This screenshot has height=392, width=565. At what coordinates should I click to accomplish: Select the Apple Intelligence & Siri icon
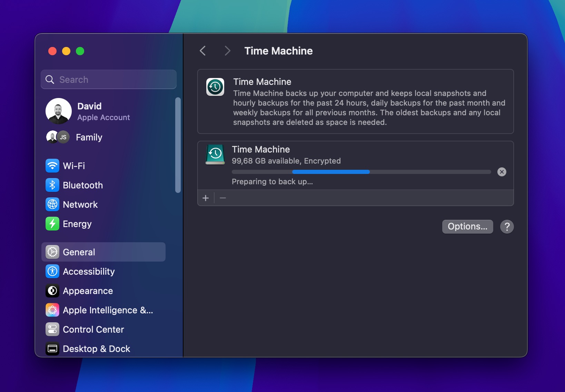pyautogui.click(x=52, y=310)
